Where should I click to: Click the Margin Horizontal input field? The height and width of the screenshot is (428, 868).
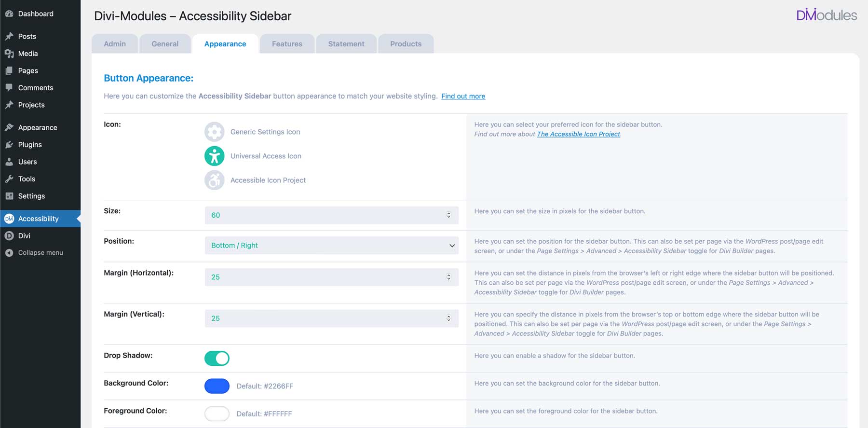click(x=332, y=277)
